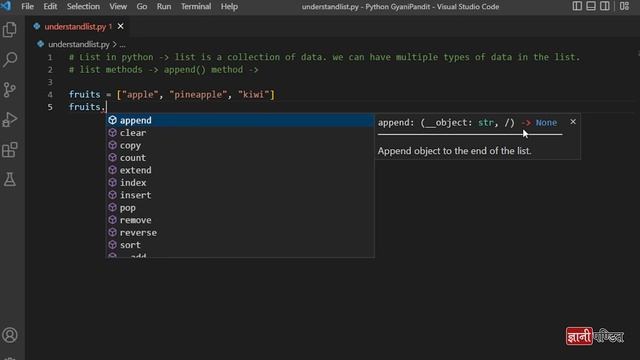The image size is (640, 360).
Task: Choose the pop suggestion
Action: click(x=240, y=207)
